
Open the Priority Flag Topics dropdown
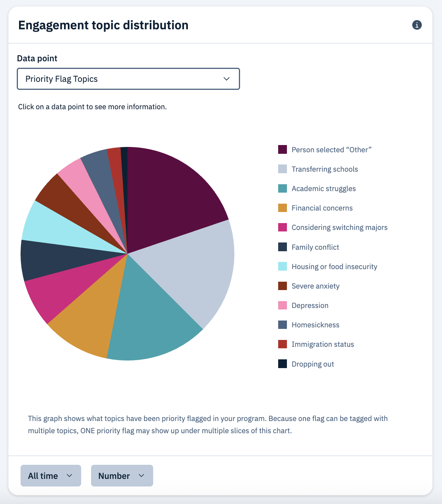click(x=128, y=79)
